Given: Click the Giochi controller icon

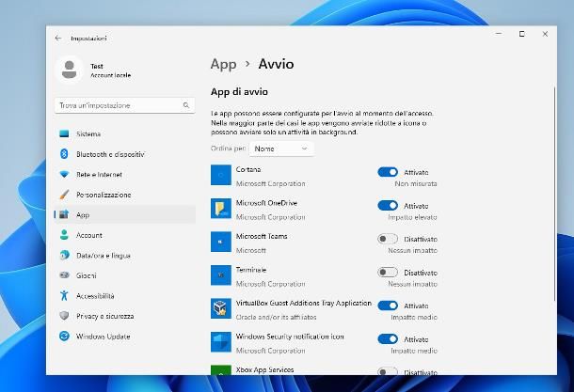Looking at the screenshot, I should tap(64, 275).
